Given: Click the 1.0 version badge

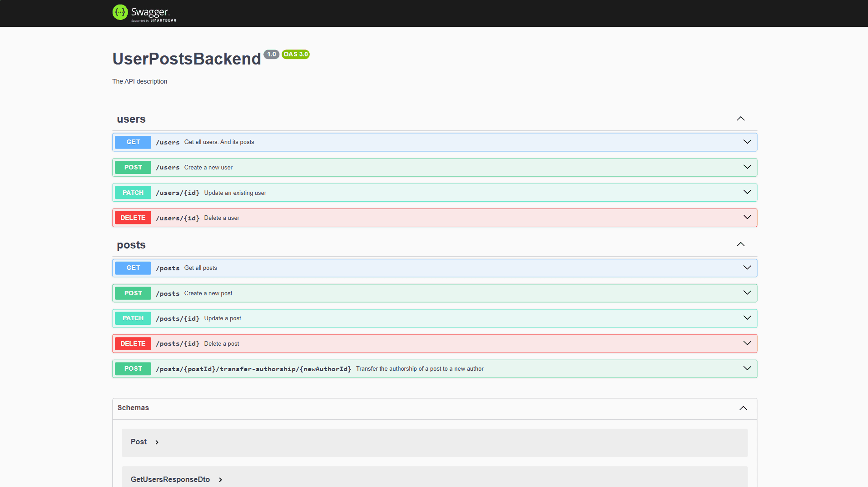Looking at the screenshot, I should 272,54.
